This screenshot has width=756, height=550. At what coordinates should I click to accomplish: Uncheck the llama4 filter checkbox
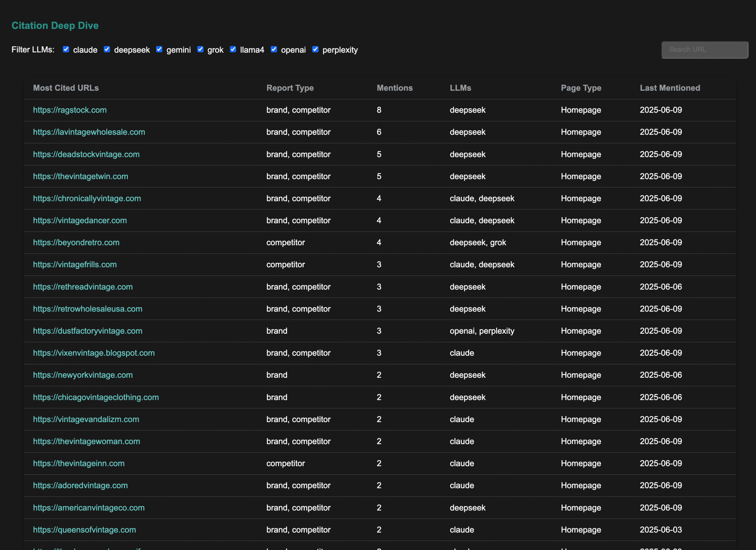(233, 49)
